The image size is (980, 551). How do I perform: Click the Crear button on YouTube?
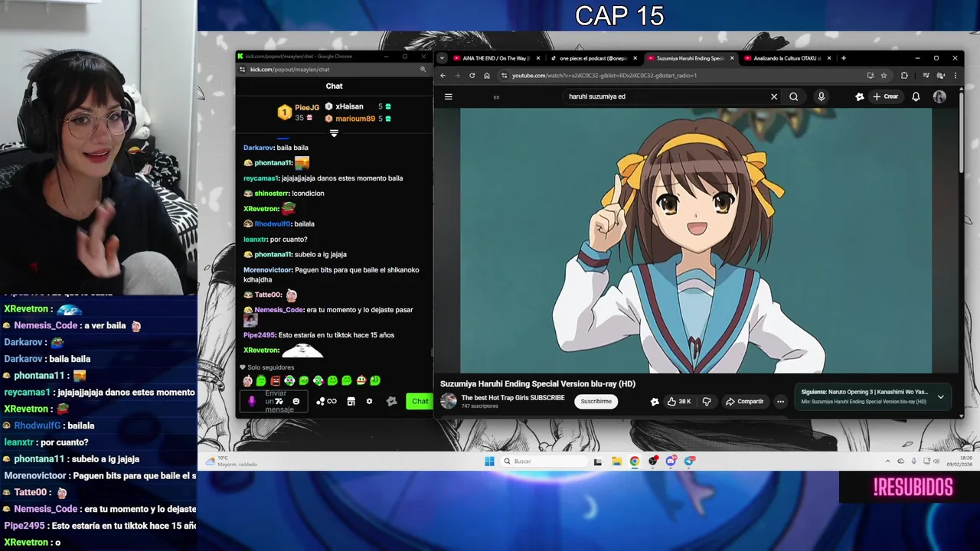tap(886, 96)
